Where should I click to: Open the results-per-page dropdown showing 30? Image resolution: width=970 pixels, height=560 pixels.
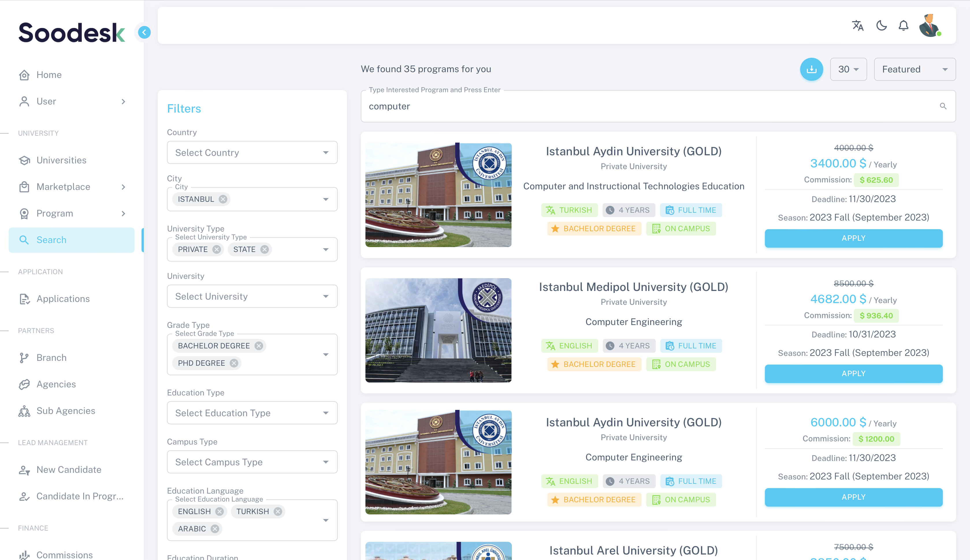coord(848,69)
